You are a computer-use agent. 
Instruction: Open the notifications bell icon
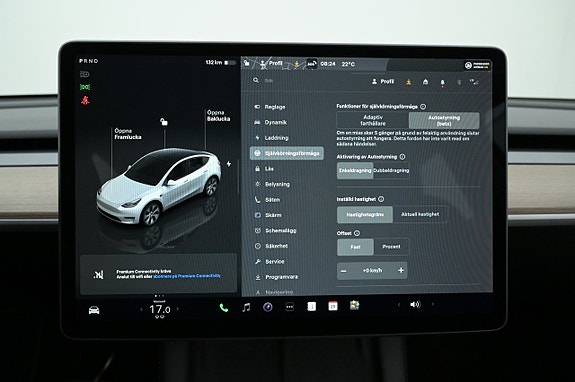[443, 82]
